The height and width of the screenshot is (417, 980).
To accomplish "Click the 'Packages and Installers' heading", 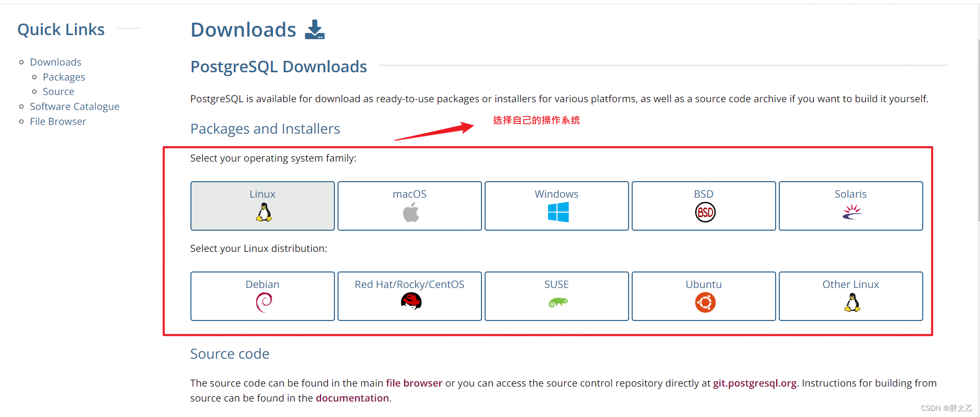I will (265, 129).
